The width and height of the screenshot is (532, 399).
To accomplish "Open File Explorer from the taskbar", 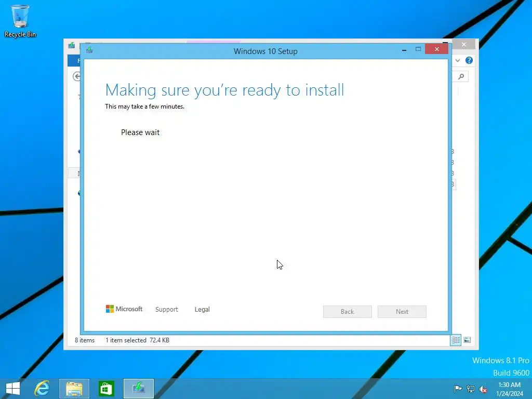I will pos(74,389).
